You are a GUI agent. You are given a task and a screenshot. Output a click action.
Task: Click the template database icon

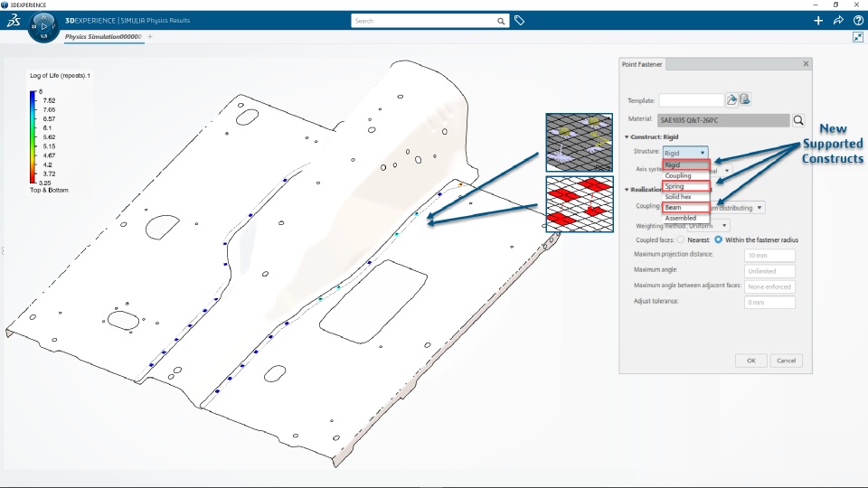[744, 99]
